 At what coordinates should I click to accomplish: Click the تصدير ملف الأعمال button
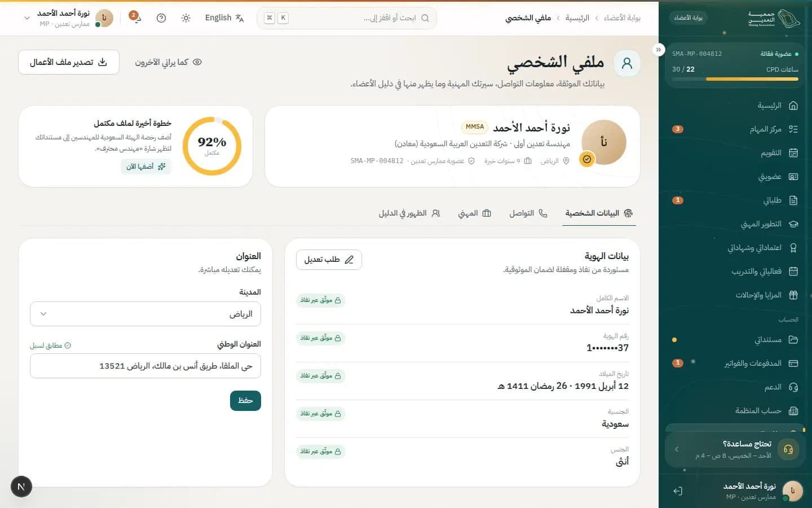point(69,62)
